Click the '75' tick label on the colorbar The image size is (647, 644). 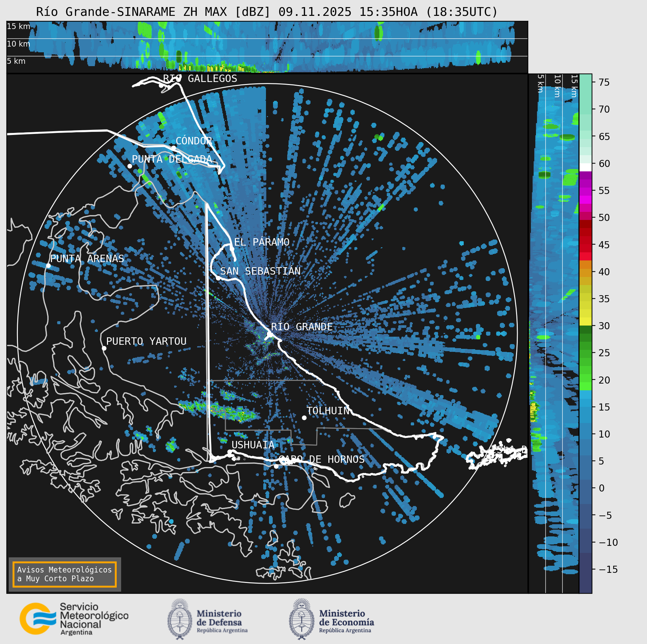(x=604, y=82)
